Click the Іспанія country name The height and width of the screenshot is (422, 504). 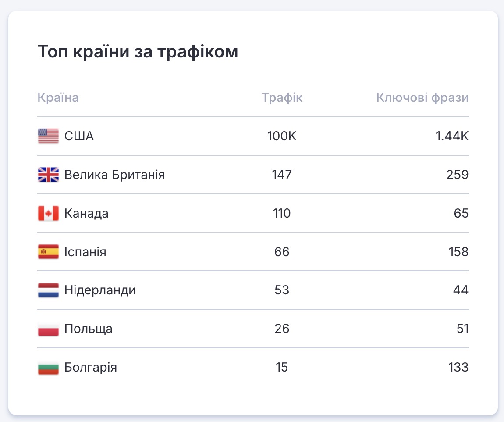[85, 252]
